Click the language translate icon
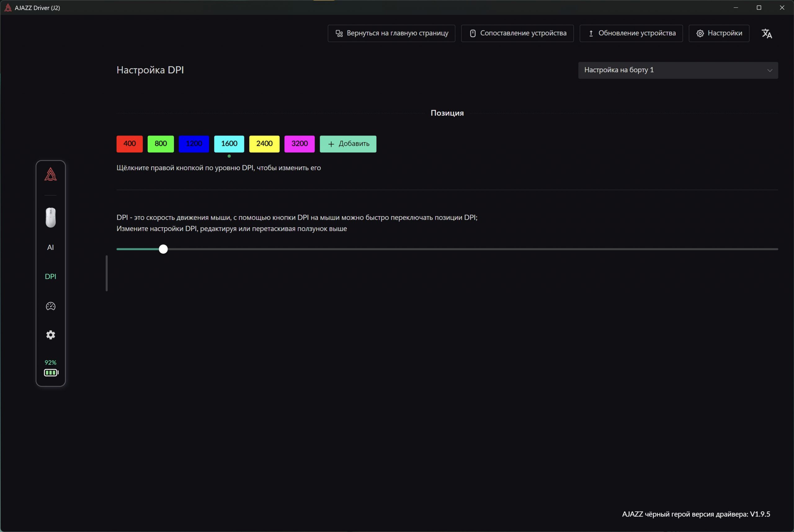The image size is (794, 532). [x=767, y=33]
